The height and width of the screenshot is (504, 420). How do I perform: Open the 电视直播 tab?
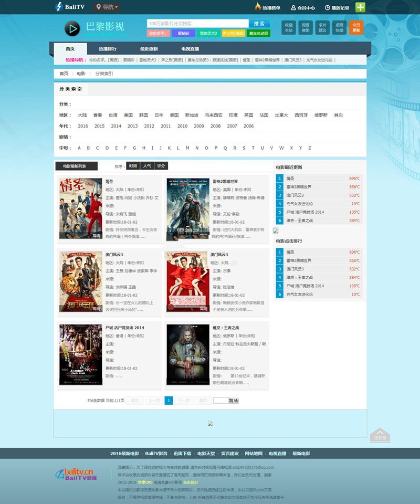[190, 49]
